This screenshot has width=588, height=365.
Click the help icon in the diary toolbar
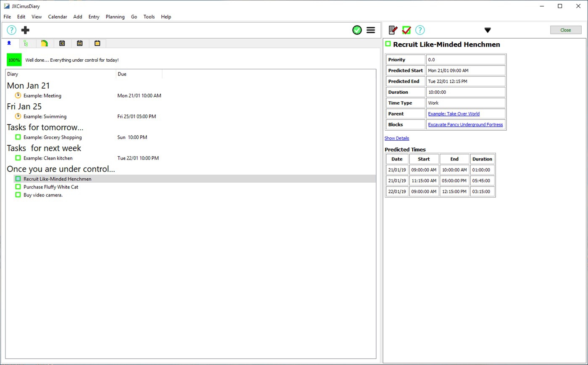tap(11, 30)
